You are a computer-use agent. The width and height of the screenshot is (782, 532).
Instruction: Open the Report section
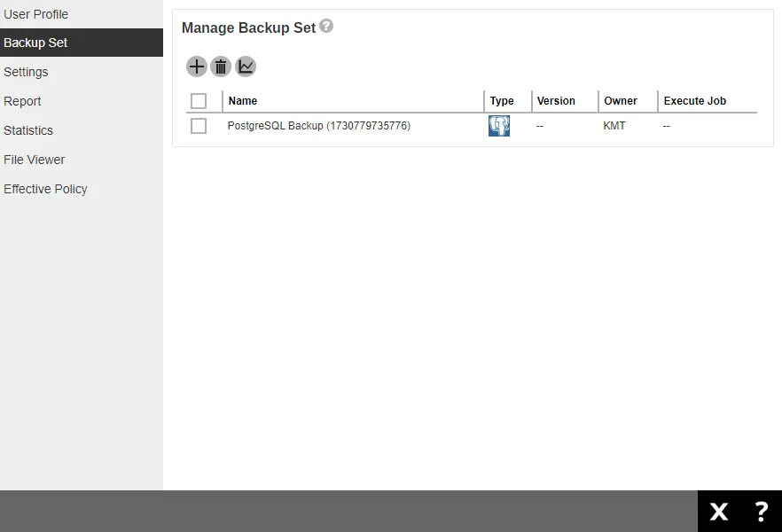point(23,101)
